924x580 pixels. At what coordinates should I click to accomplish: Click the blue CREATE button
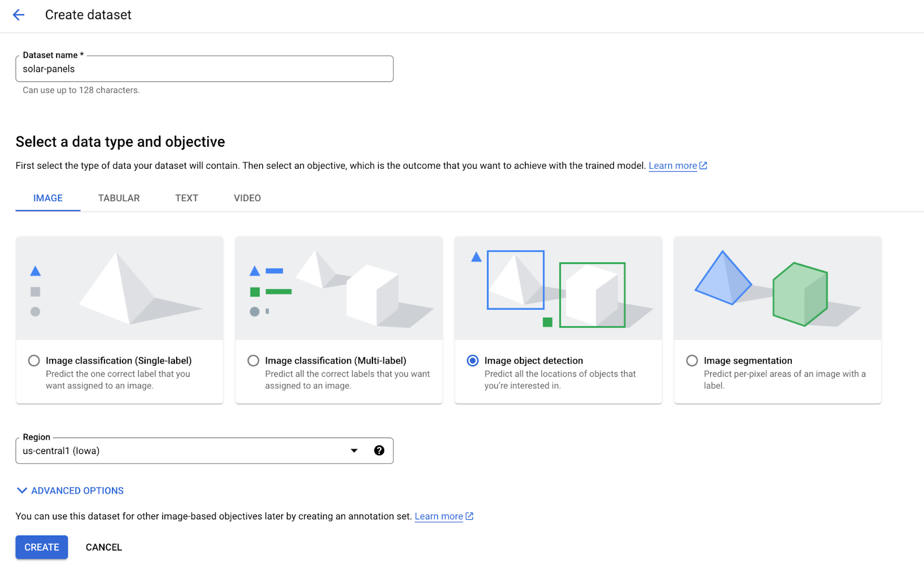coord(42,547)
